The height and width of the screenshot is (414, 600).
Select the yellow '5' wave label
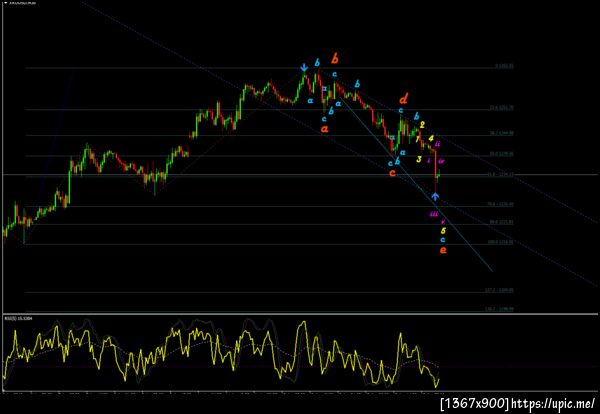click(x=443, y=231)
